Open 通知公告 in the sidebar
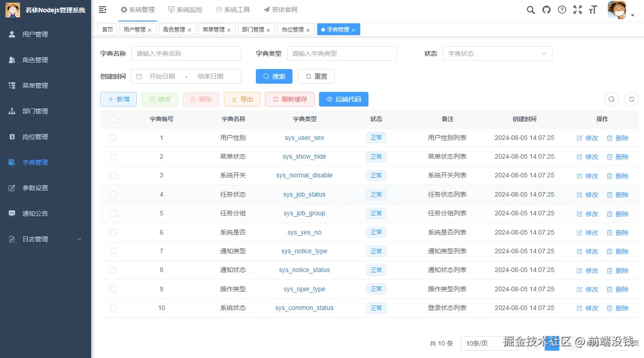 [x=45, y=214]
